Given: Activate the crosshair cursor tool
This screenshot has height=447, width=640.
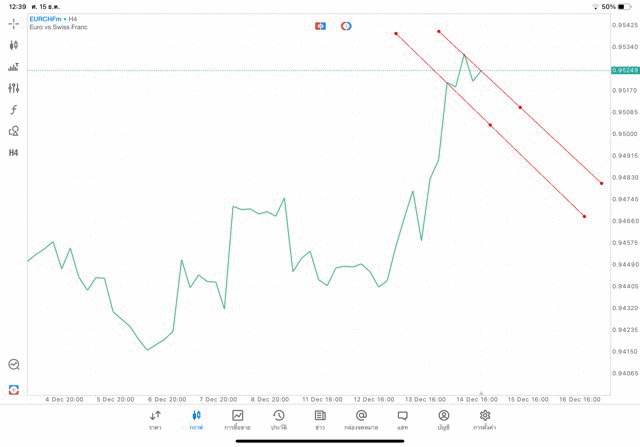Looking at the screenshot, I should point(14,23).
